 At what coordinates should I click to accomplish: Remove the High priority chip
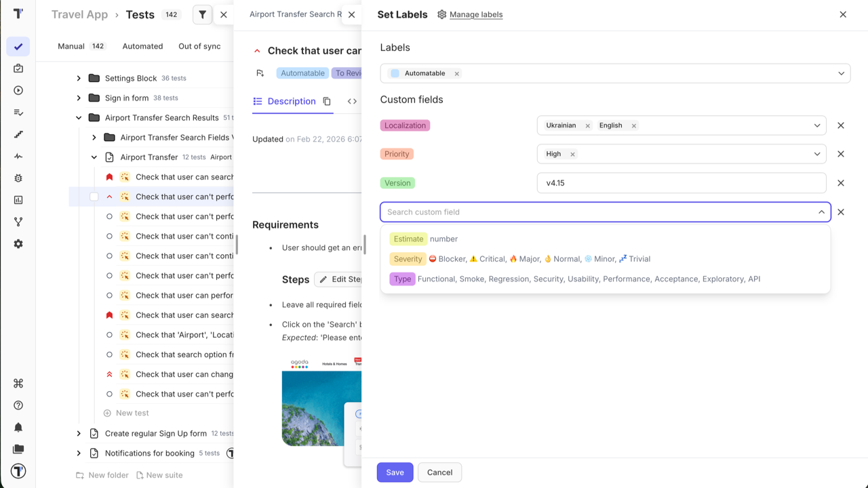point(572,154)
